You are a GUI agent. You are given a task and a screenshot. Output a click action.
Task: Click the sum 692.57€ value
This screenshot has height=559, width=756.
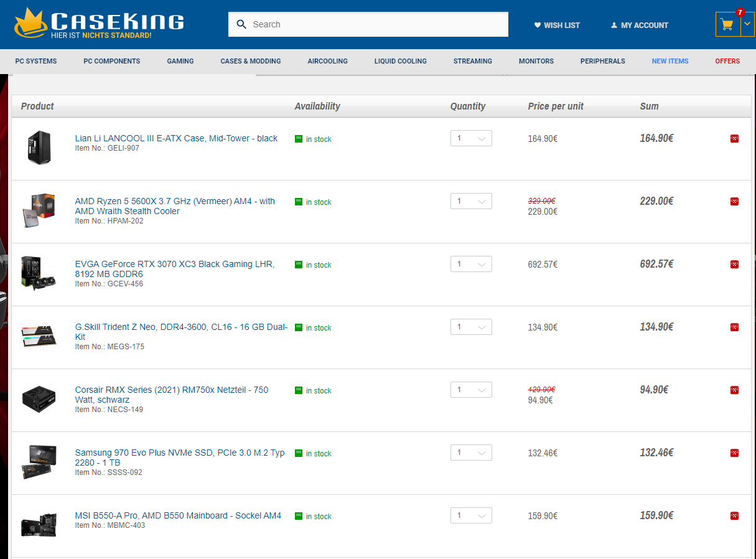(656, 264)
